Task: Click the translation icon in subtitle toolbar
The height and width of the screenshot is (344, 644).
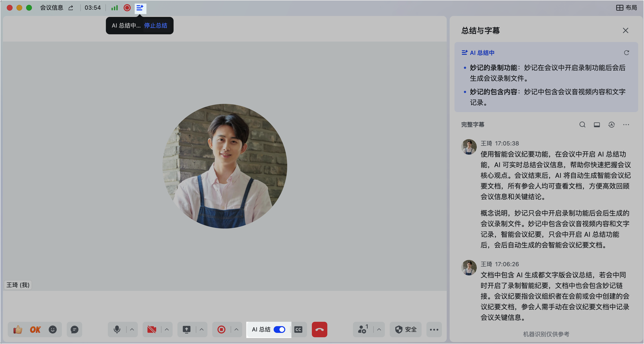Action: pos(612,125)
